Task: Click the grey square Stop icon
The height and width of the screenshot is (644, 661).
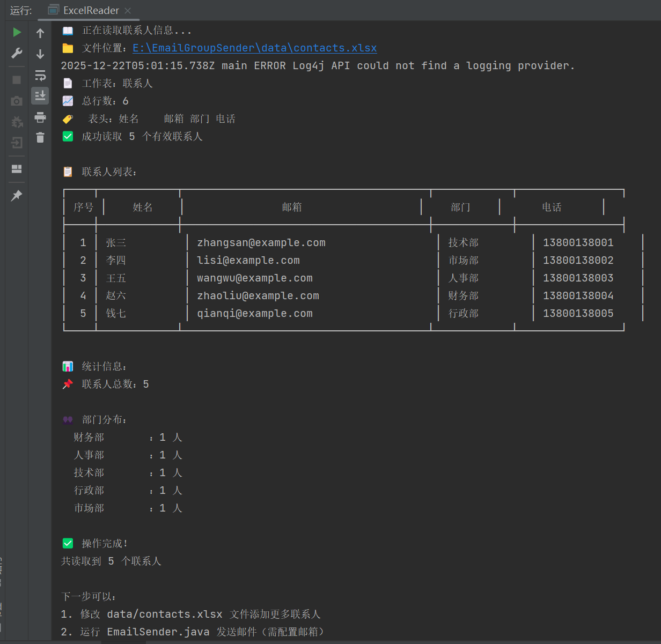Action: click(x=17, y=79)
